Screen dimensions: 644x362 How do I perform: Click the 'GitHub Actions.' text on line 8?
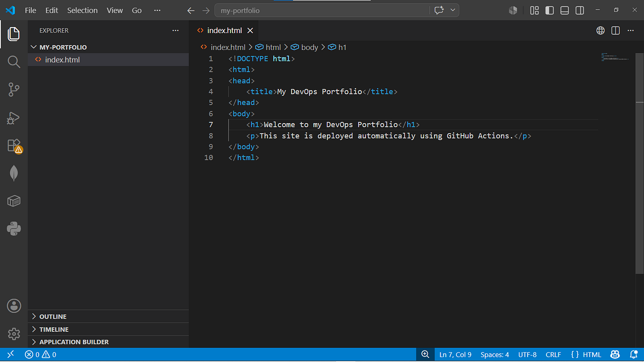(480, 136)
